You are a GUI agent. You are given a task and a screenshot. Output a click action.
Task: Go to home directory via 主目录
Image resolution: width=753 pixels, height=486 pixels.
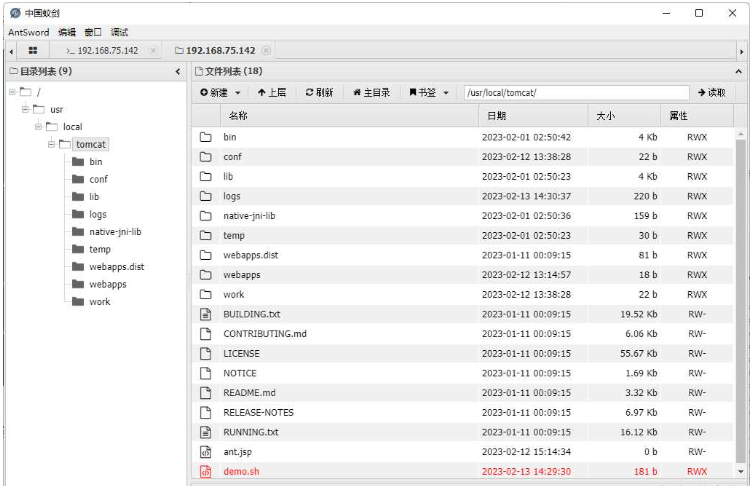tap(371, 92)
